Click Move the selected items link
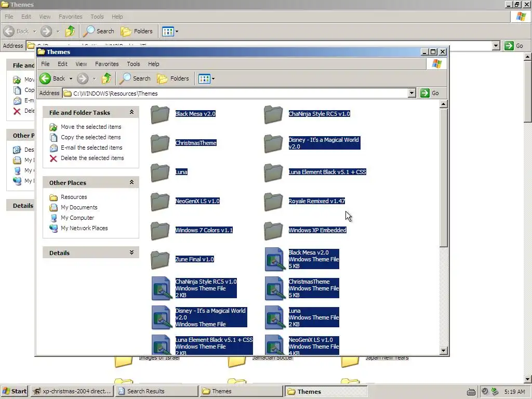Screen dimensions: 532x399 pyautogui.click(x=91, y=127)
